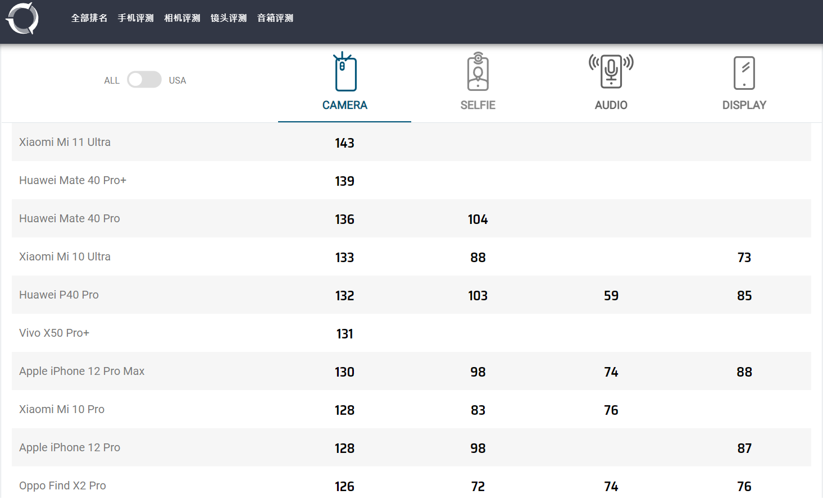Viewport: 823px width, 504px height.
Task: Open Oppo Find X2 Pro entry
Action: [62, 485]
